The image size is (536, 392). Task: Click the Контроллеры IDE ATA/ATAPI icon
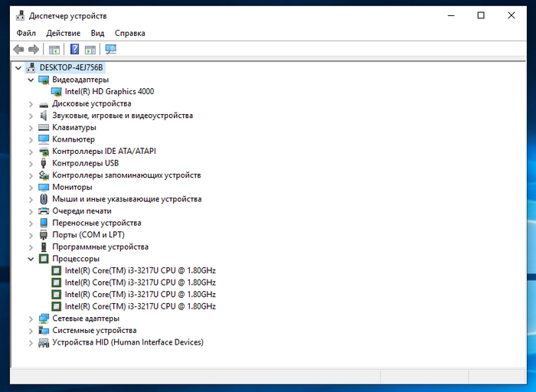click(x=44, y=152)
